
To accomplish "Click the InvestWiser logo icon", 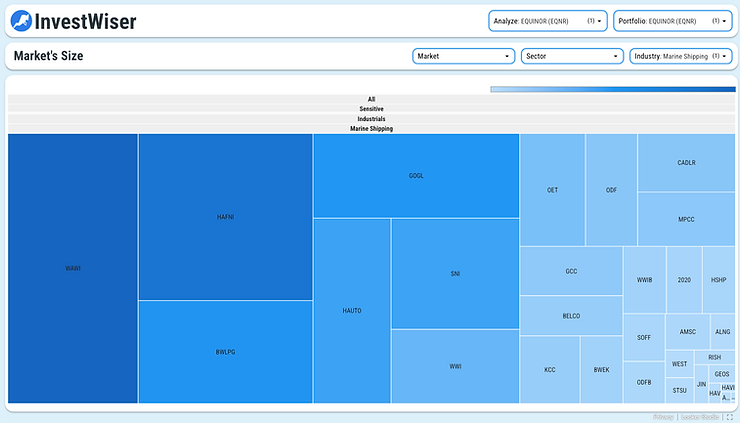I will coord(21,21).
